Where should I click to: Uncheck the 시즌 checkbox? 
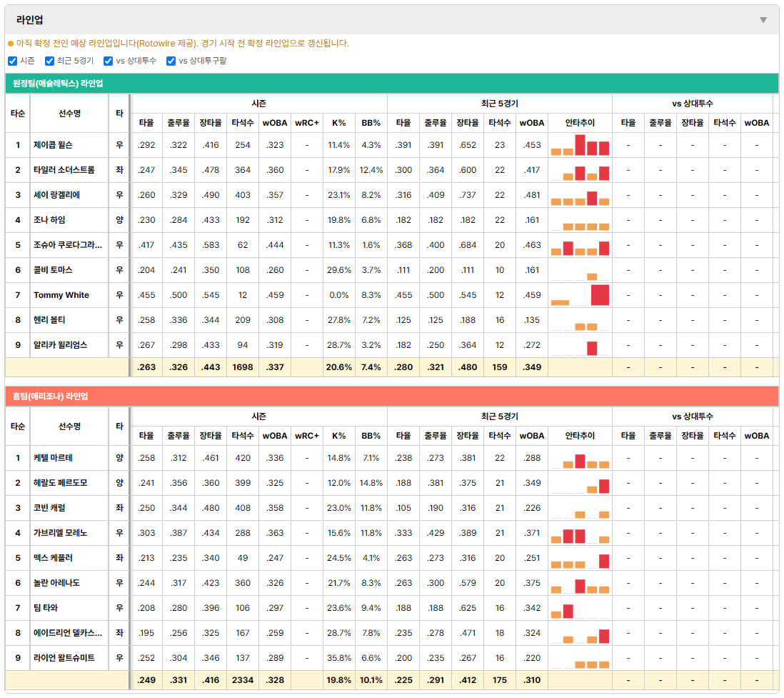coord(13,61)
